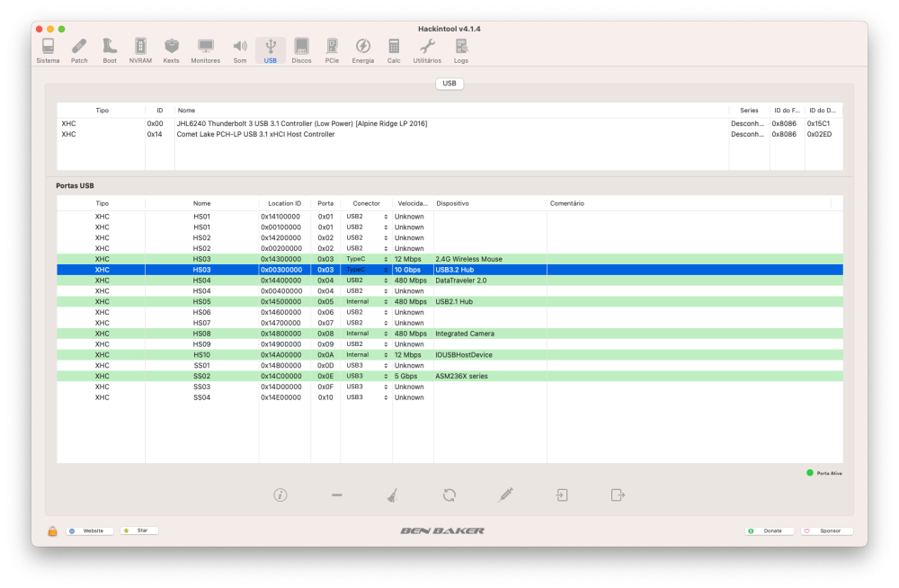Open the NVRAM toolbar section

pyautogui.click(x=140, y=50)
